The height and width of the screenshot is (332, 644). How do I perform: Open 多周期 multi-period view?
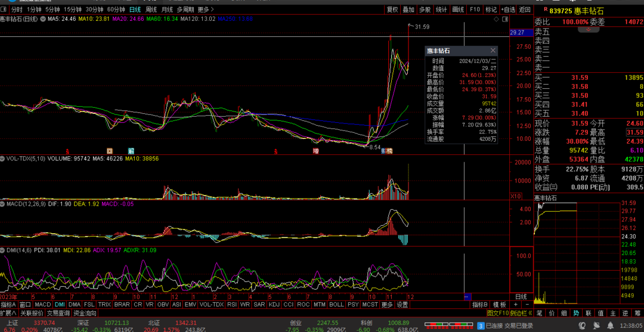click(185, 9)
